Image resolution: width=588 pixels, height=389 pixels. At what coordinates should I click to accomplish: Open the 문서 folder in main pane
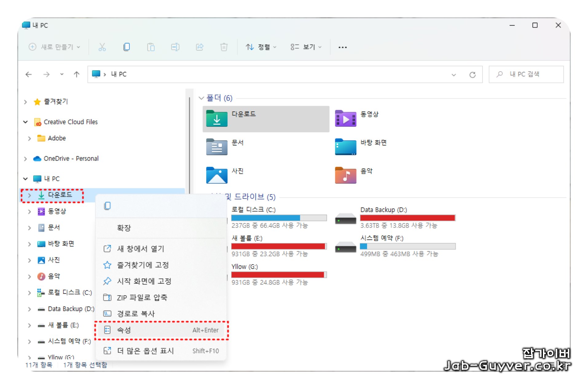[x=217, y=147]
